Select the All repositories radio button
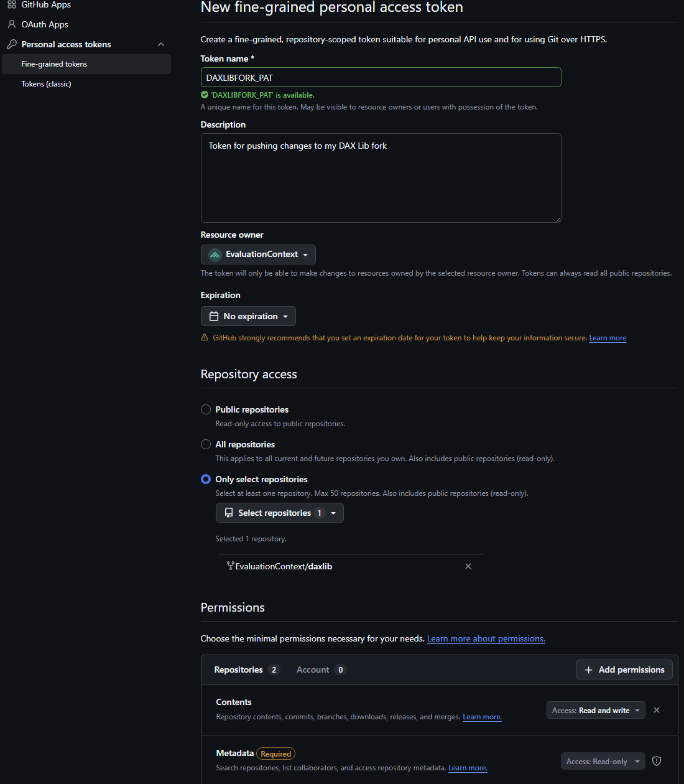 [x=206, y=444]
